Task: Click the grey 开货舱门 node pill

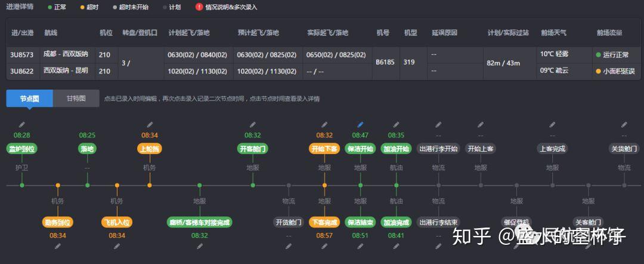Action: [x=289, y=222]
